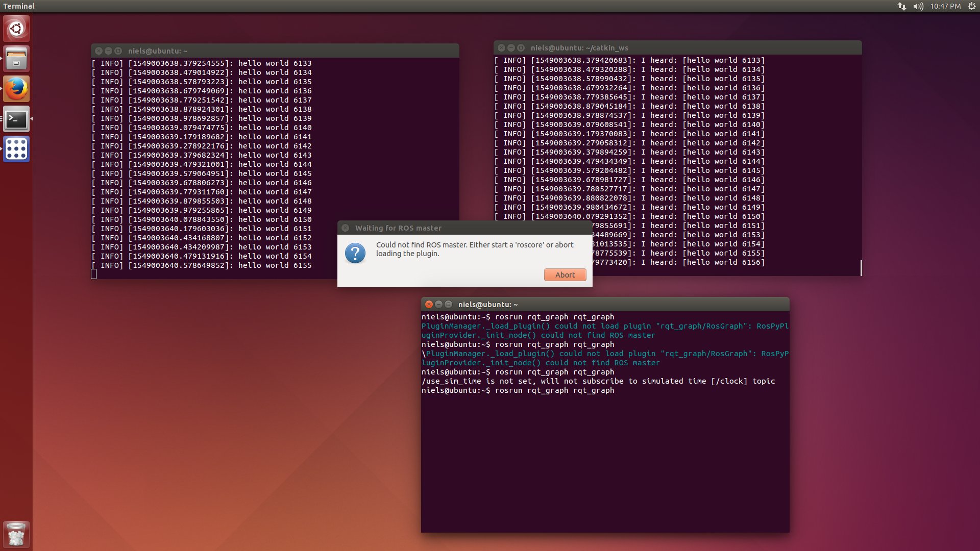Viewport: 980px width, 551px height.
Task: Click the Terminal launcher icon
Action: tap(16, 119)
